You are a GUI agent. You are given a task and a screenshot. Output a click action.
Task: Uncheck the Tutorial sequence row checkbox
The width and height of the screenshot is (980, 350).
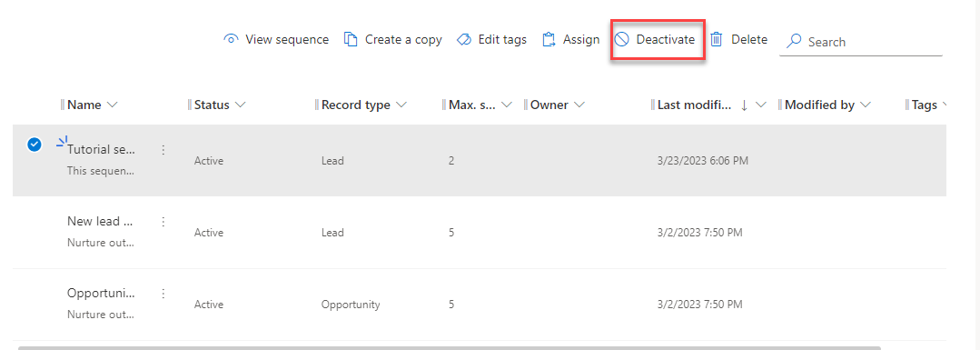pyautogui.click(x=35, y=145)
